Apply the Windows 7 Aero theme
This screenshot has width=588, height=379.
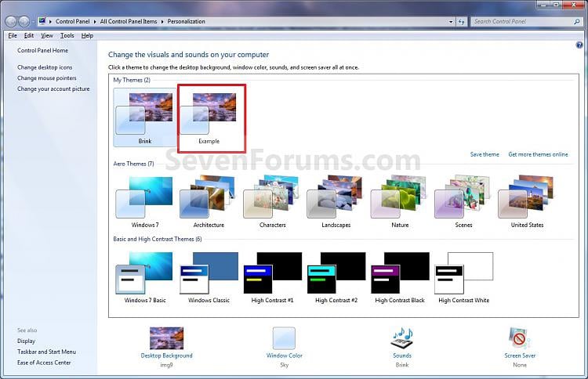point(145,202)
